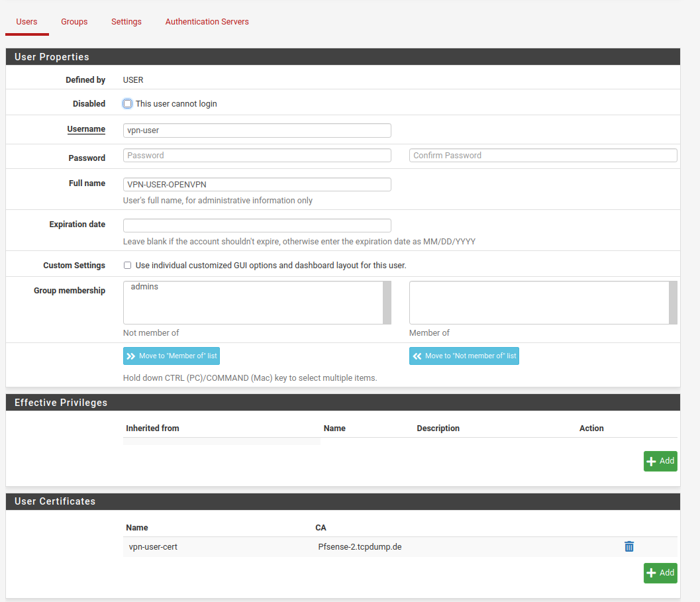Image resolution: width=700 pixels, height=602 pixels.
Task: Open the Authentication Servers tab
Action: 207,22
